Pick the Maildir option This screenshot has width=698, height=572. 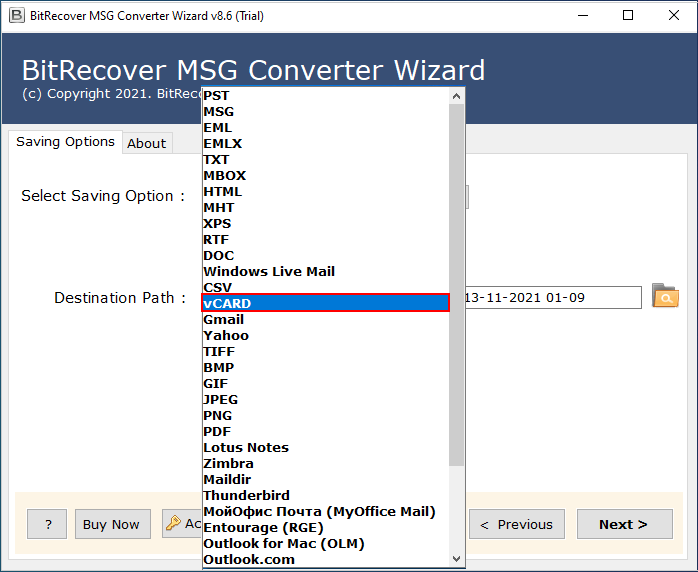coord(326,480)
